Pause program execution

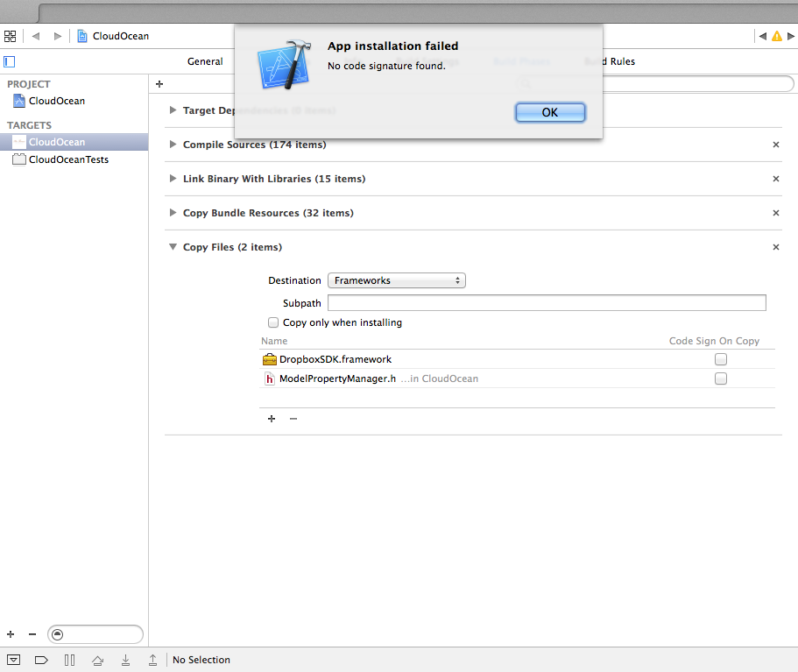point(70,660)
